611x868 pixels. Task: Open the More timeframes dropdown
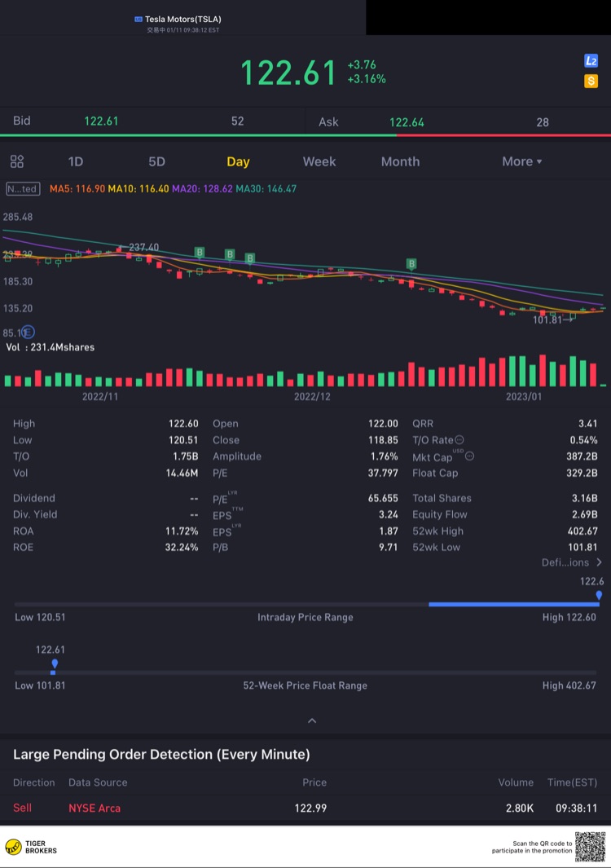click(x=522, y=161)
